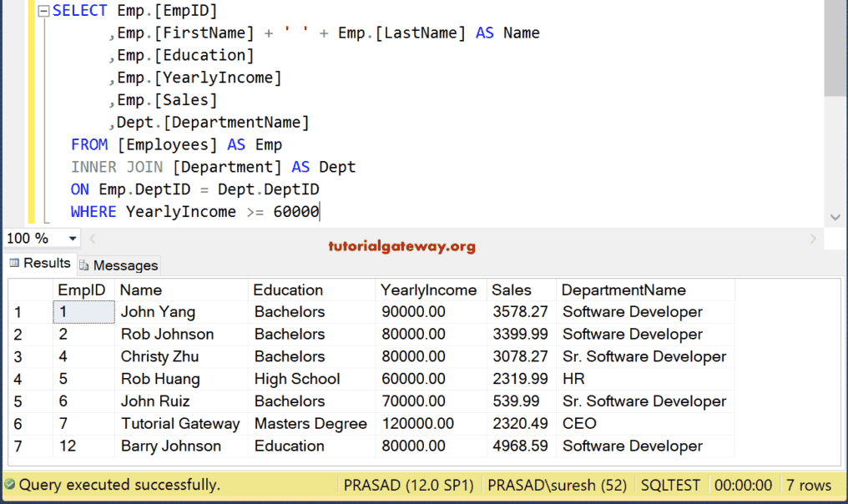Click the Messages document icon
848x504 pixels.
tap(83, 265)
